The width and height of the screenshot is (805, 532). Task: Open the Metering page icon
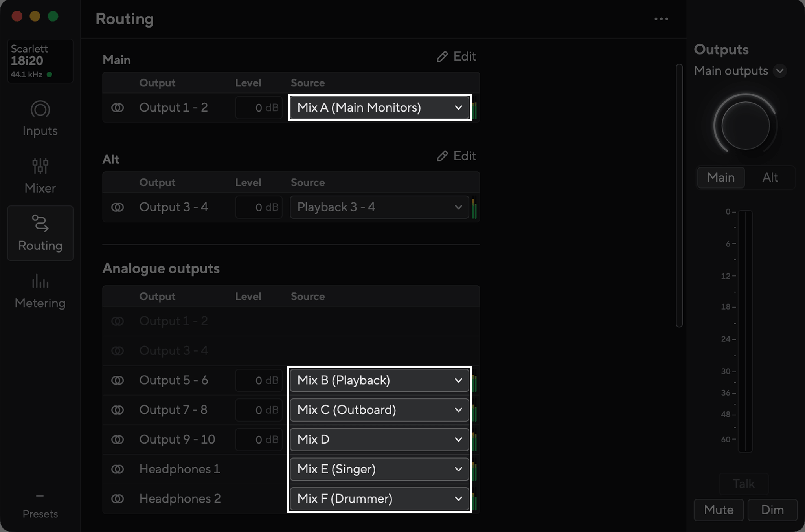pos(40,281)
